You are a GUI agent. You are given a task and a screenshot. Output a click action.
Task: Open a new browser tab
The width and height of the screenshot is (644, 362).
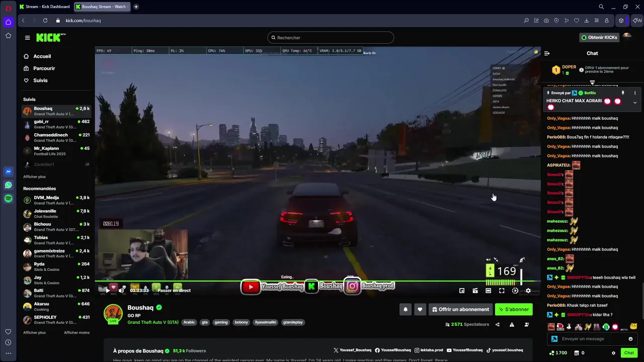pyautogui.click(x=136, y=7)
